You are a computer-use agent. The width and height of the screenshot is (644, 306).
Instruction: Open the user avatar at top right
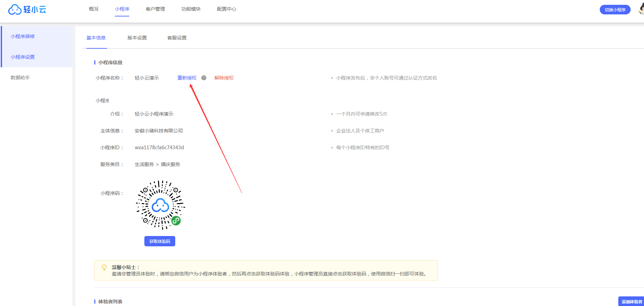(x=641, y=9)
